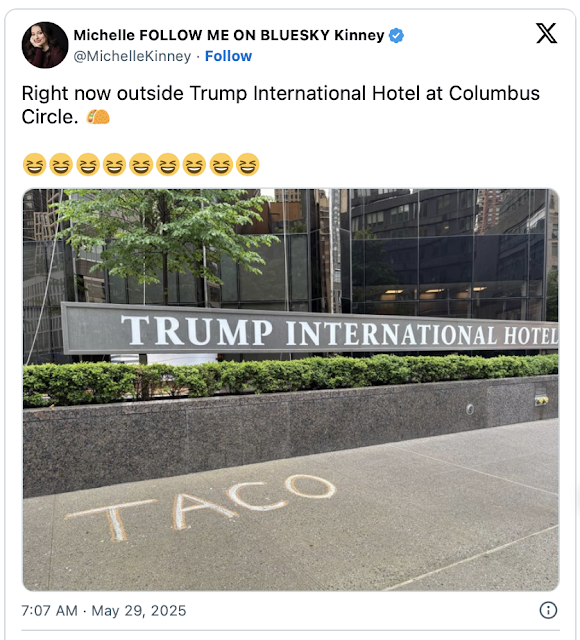Screen dimensions: 580x640
Task: Click the hedge row in the photo
Action: click(291, 380)
